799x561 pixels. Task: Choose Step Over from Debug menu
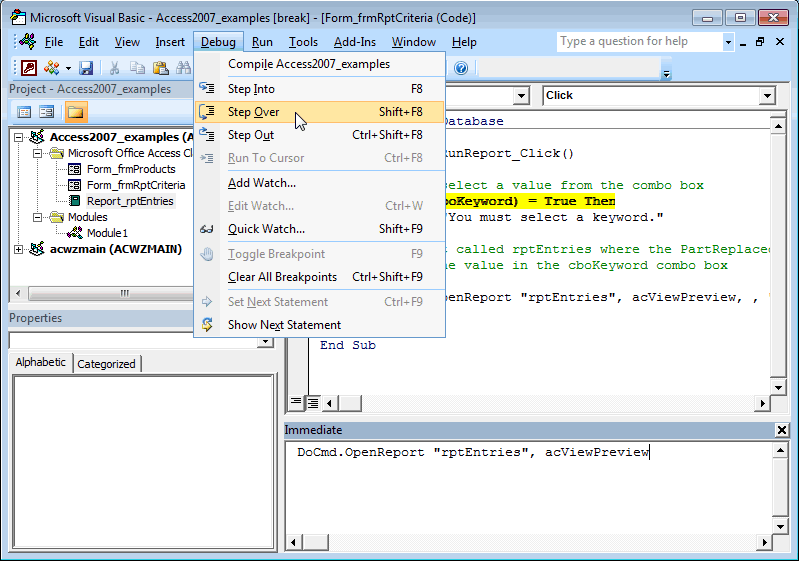[319, 112]
